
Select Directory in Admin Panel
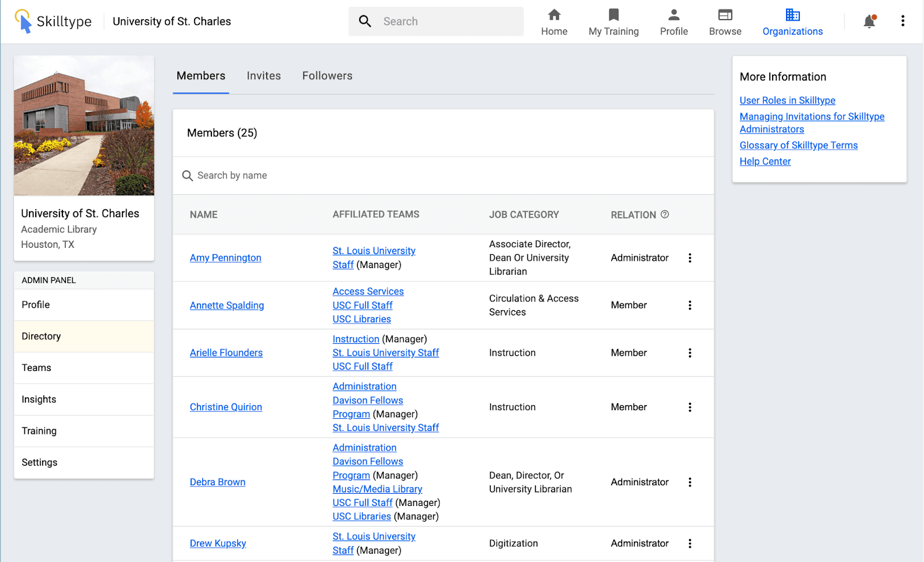coord(84,336)
